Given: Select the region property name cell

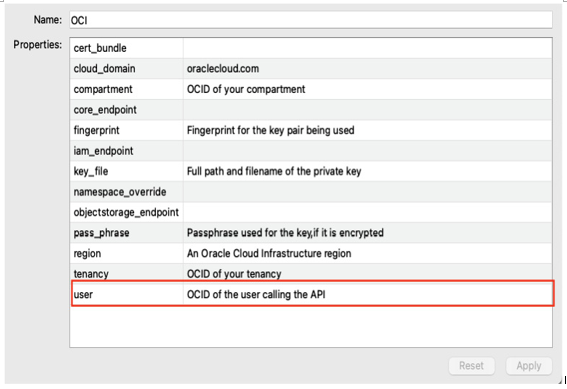Looking at the screenshot, I should (x=127, y=253).
